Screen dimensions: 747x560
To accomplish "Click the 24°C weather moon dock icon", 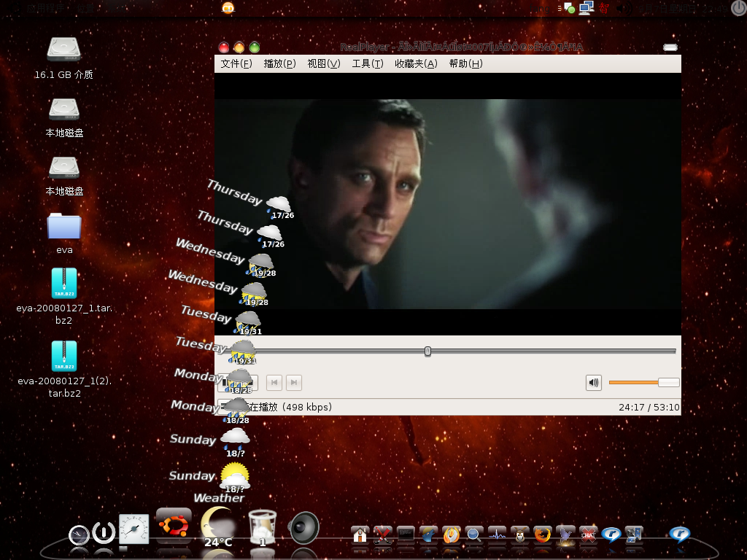I will point(218,526).
